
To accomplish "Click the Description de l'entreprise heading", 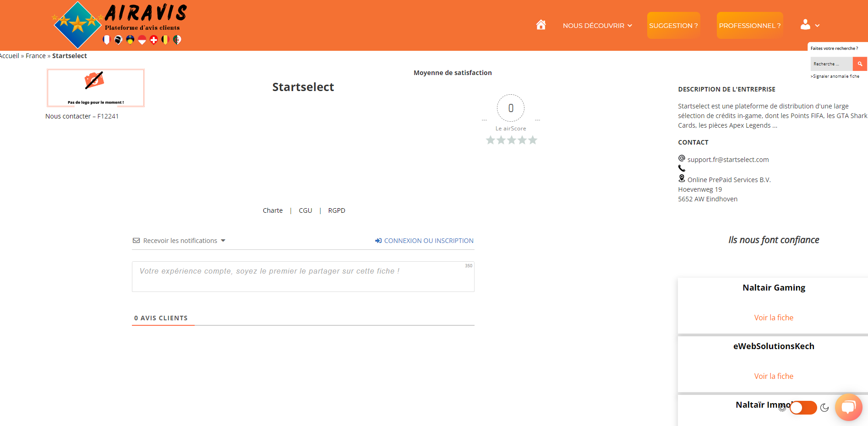I will (726, 89).
